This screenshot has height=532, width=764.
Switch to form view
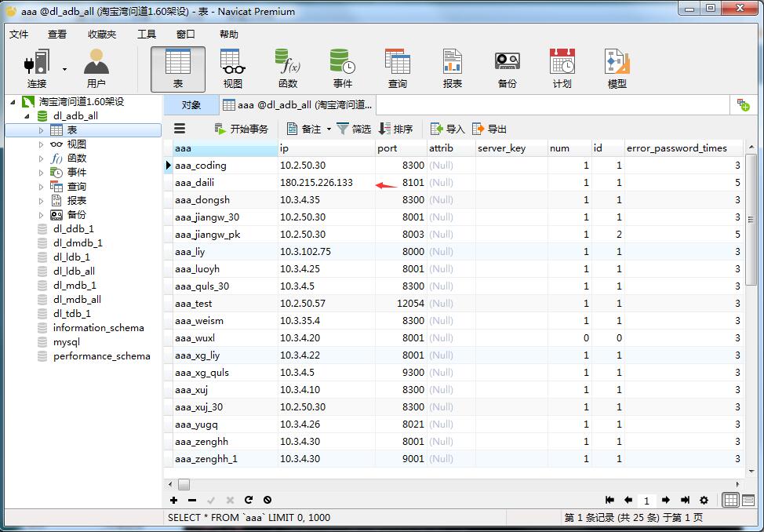pyautogui.click(x=748, y=500)
